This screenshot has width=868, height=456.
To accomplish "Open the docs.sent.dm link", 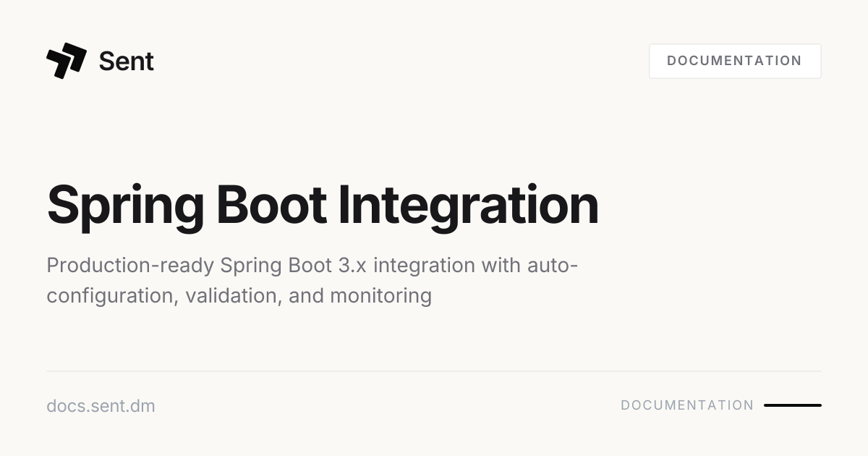I will 101,405.
